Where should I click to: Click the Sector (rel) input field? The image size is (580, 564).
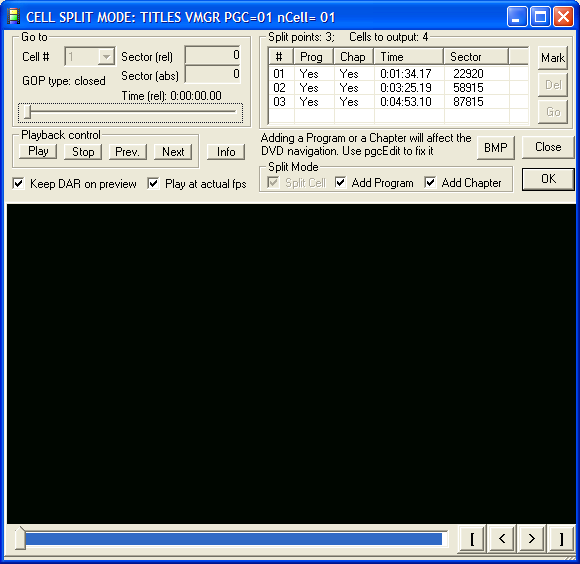pyautogui.click(x=213, y=55)
